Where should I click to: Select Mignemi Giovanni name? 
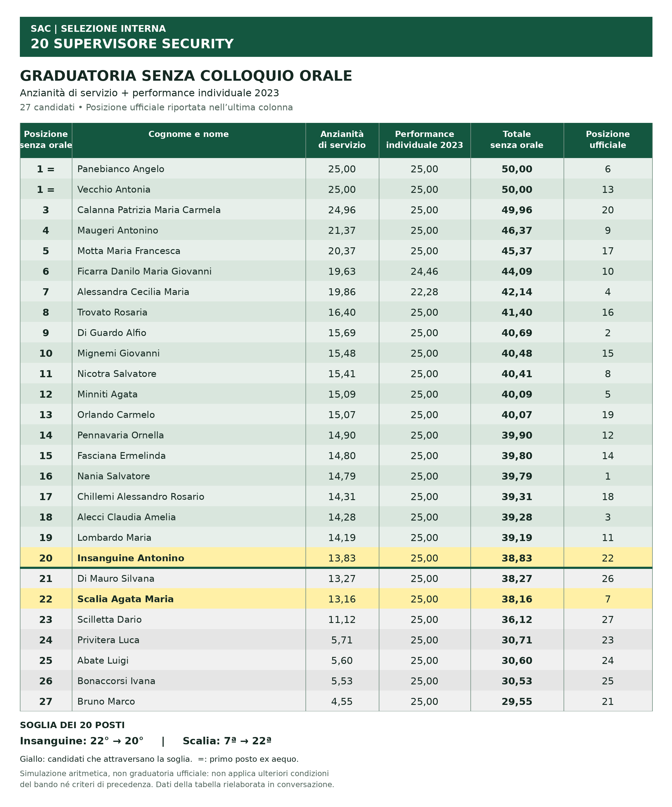pos(118,354)
